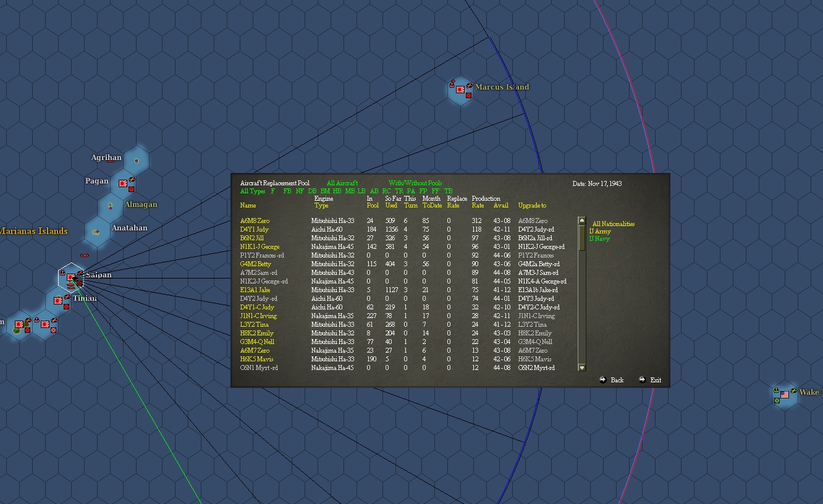
Task: Click the Saipan port anchor icon
Action: [x=62, y=272]
